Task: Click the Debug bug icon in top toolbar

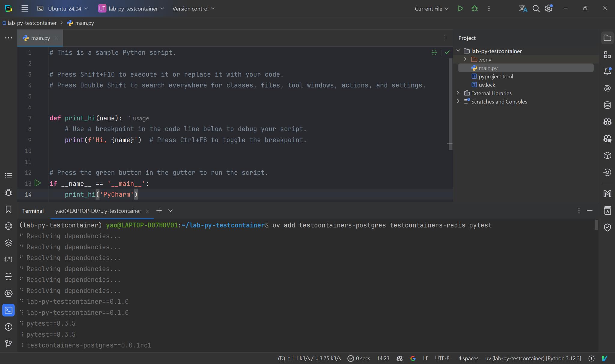Action: click(x=474, y=8)
